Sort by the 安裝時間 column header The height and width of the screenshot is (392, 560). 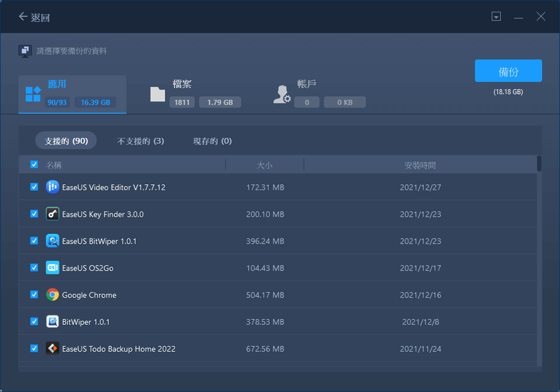420,165
